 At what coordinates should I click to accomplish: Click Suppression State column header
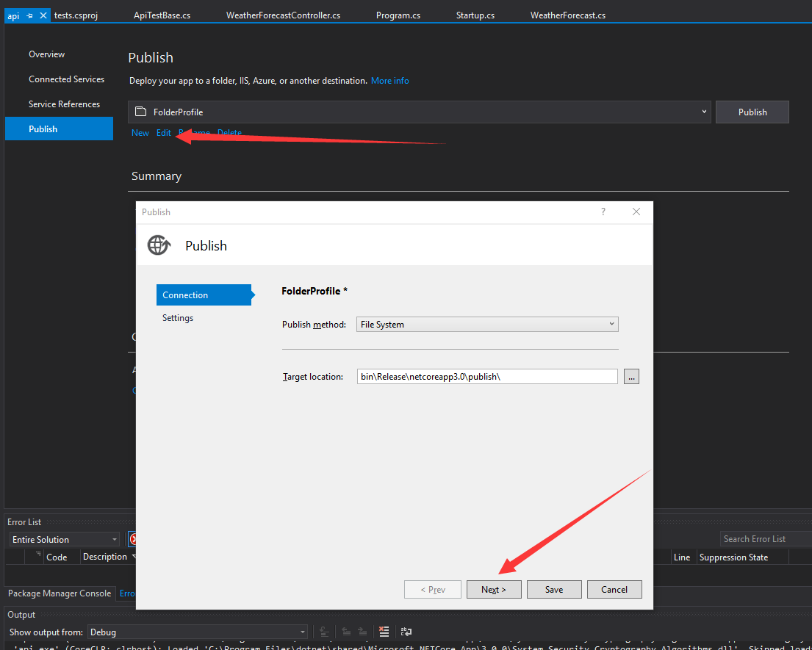point(733,557)
